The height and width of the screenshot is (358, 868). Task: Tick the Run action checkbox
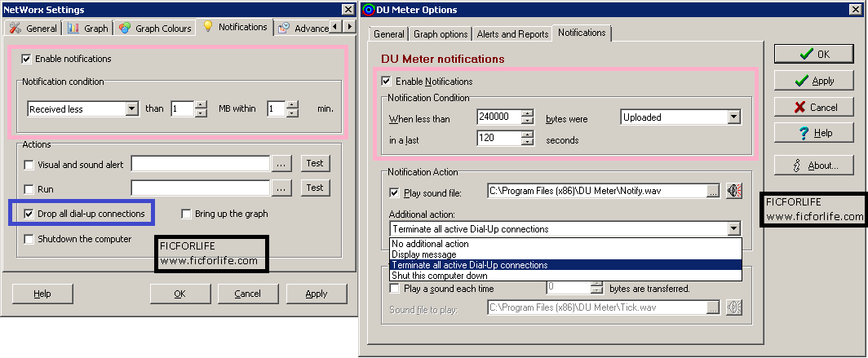coord(29,189)
